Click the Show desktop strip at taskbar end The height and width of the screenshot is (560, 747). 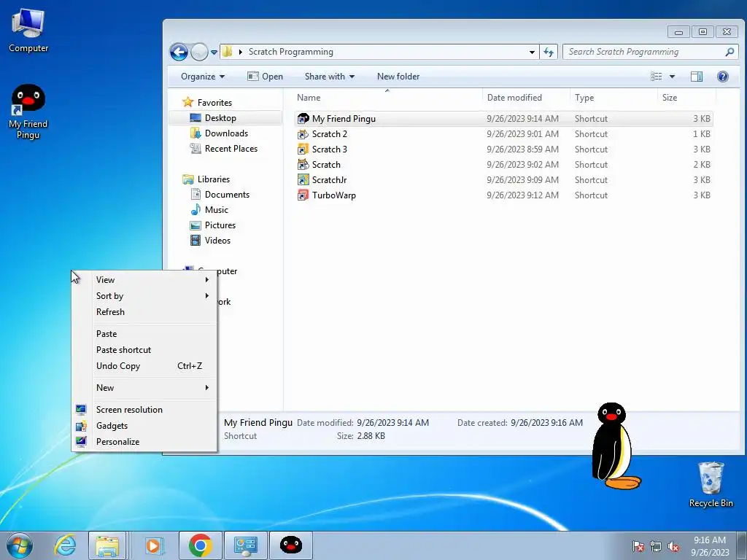click(742, 545)
